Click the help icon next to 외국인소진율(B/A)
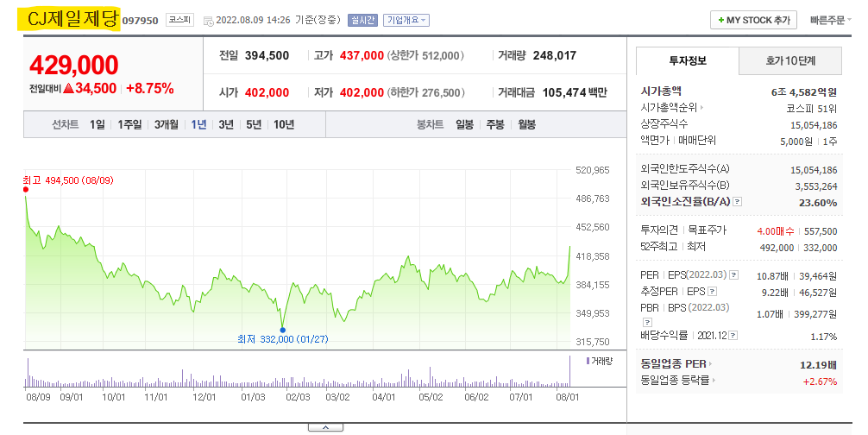Viewport: 868px width, 435px height. (x=737, y=202)
